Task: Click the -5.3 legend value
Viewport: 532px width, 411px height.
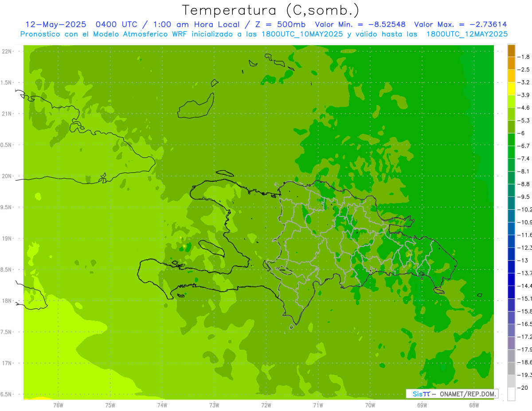Action: [x=524, y=120]
